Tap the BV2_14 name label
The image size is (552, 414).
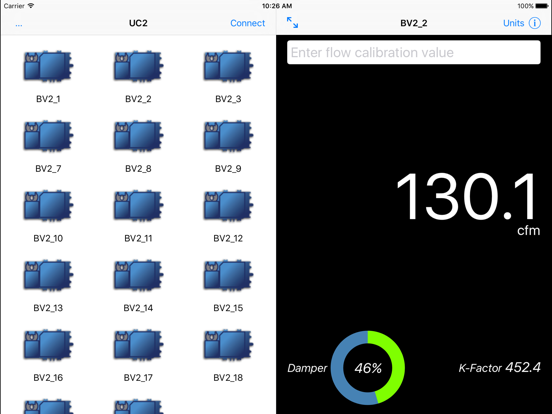tap(138, 308)
